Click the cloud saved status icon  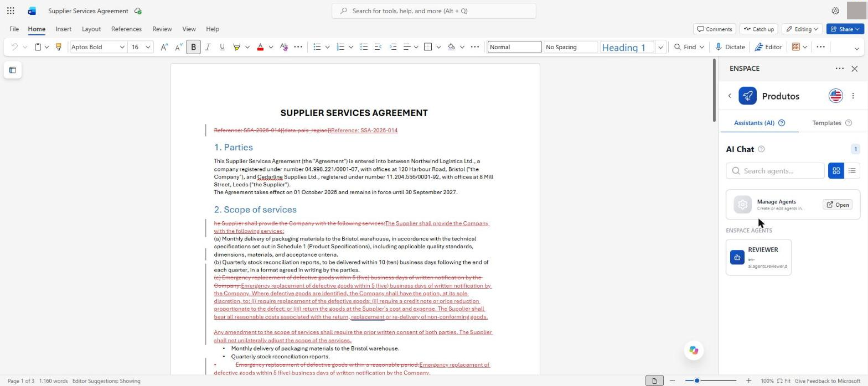coord(137,11)
